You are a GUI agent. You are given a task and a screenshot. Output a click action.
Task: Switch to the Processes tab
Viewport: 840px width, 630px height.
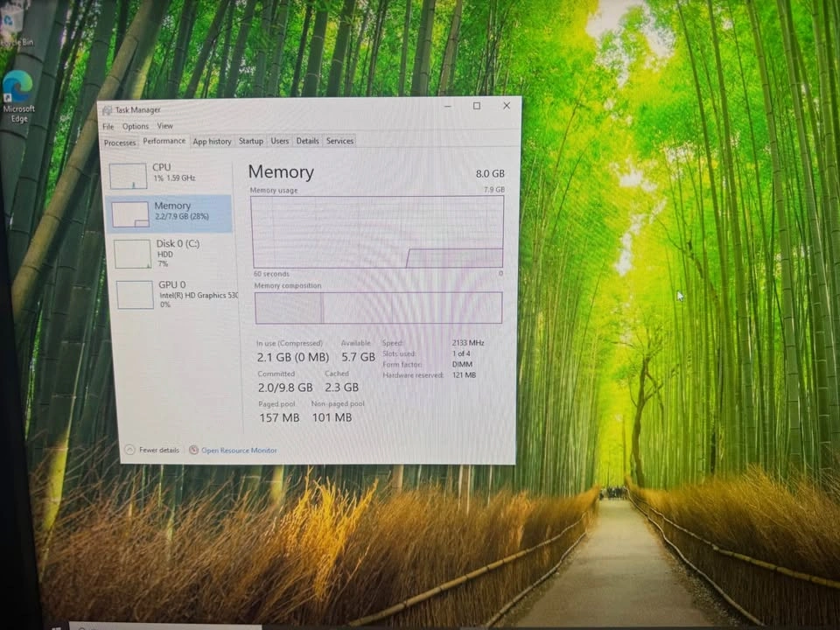click(120, 142)
